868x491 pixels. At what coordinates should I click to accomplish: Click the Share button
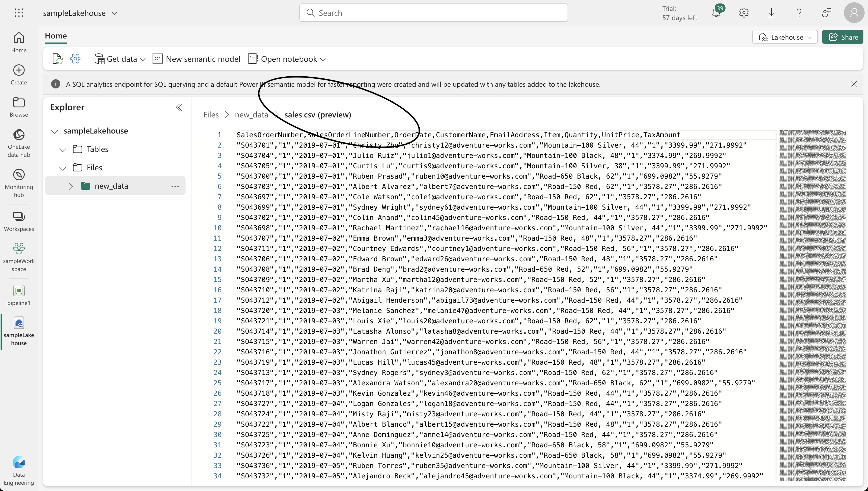point(843,37)
